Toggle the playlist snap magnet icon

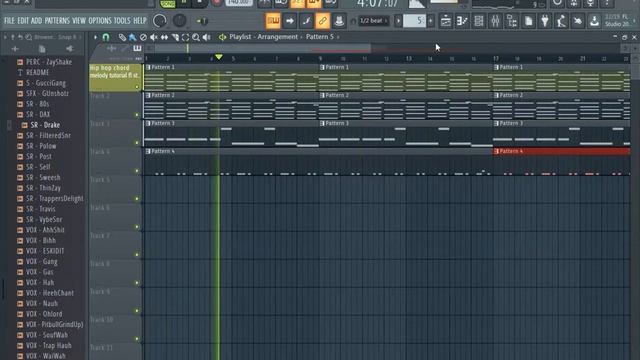point(106,37)
